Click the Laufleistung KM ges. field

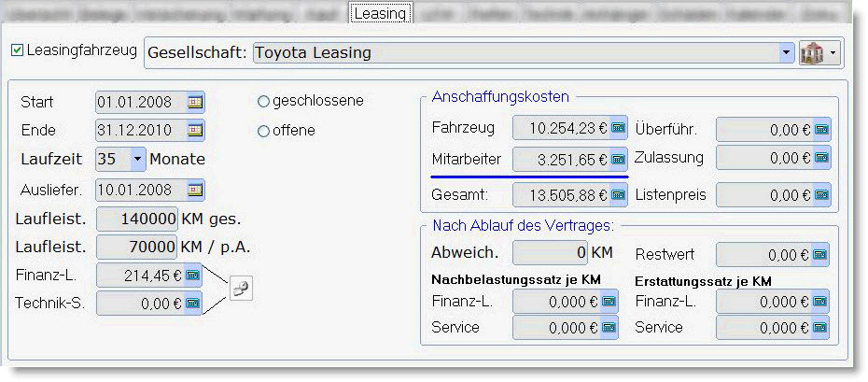(138, 219)
